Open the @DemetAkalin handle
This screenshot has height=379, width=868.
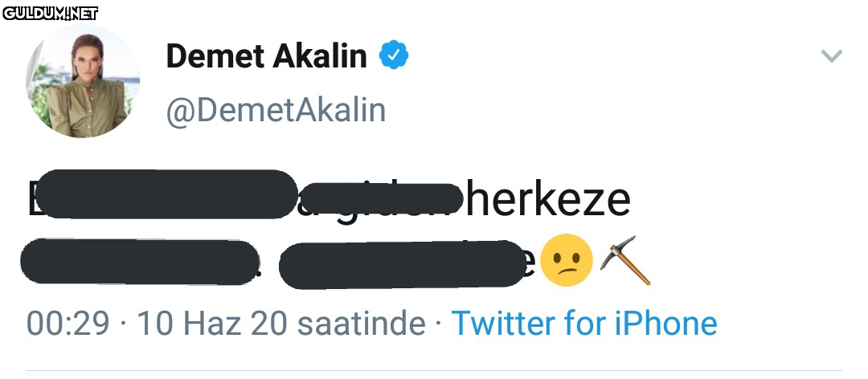tap(276, 109)
